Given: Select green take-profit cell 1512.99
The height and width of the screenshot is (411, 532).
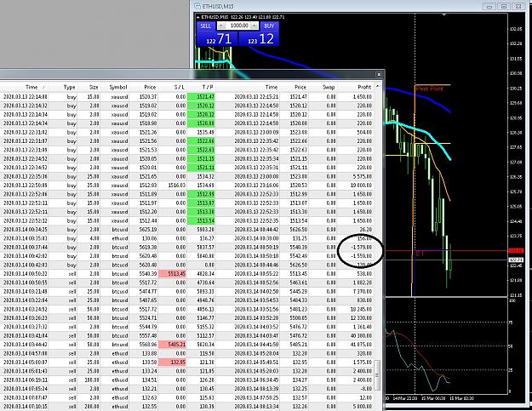Looking at the screenshot, I should (201, 194).
